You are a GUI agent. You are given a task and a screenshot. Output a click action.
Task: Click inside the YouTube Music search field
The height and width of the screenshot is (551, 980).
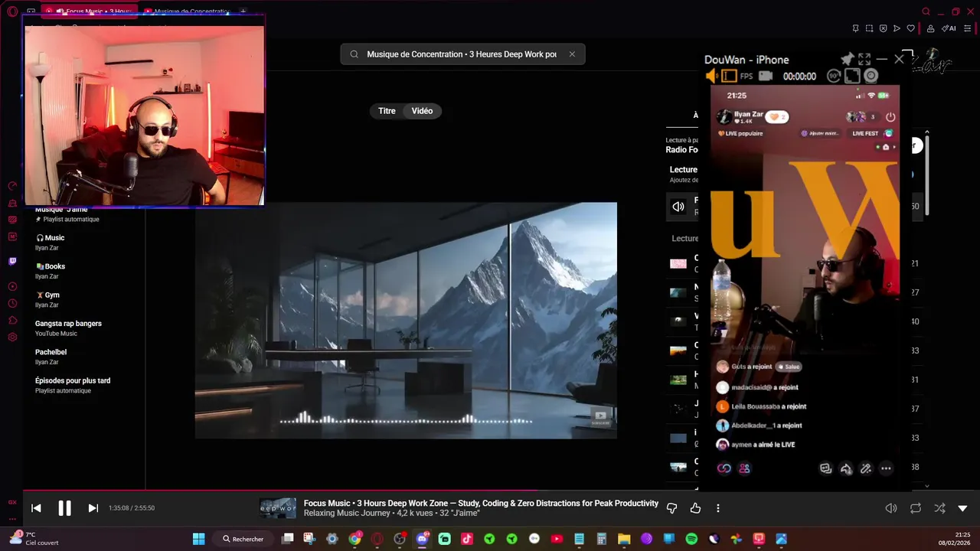point(462,54)
